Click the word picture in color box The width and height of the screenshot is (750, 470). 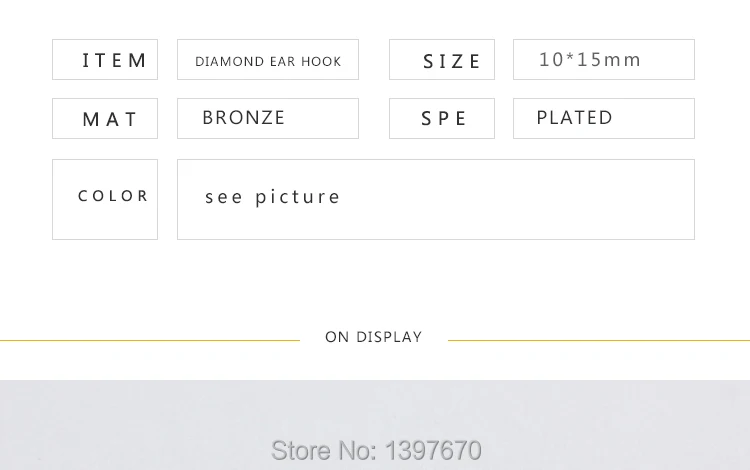pos(298,197)
